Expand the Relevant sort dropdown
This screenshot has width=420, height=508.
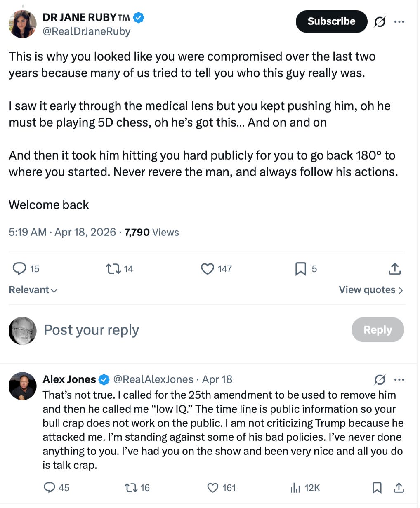click(33, 290)
